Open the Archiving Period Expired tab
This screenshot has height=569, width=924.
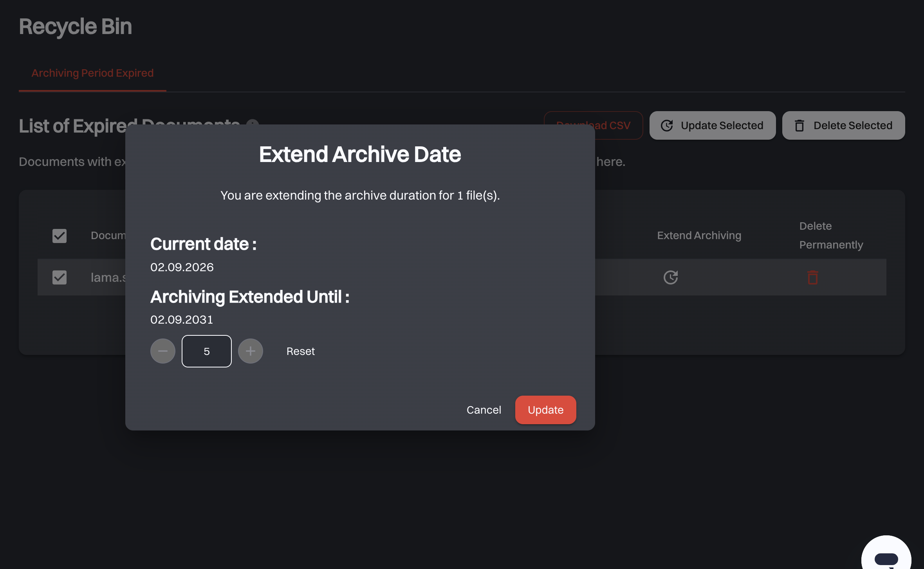click(92, 73)
